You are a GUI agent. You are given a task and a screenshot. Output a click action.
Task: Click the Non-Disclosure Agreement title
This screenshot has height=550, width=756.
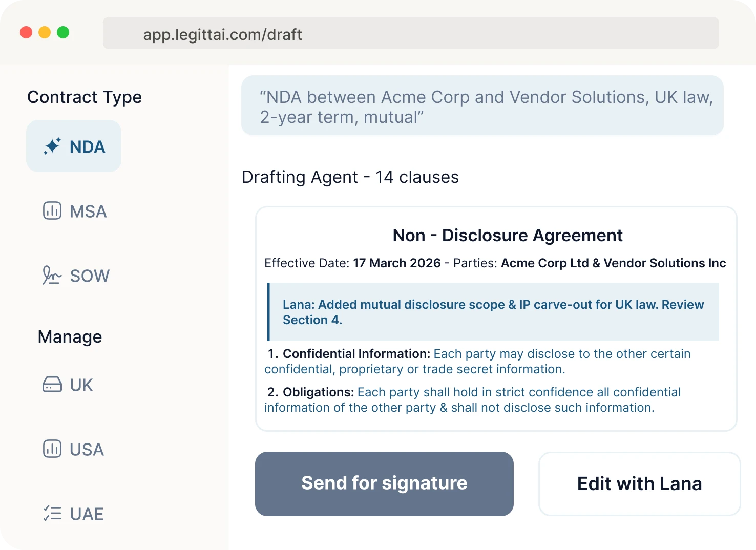tap(507, 235)
